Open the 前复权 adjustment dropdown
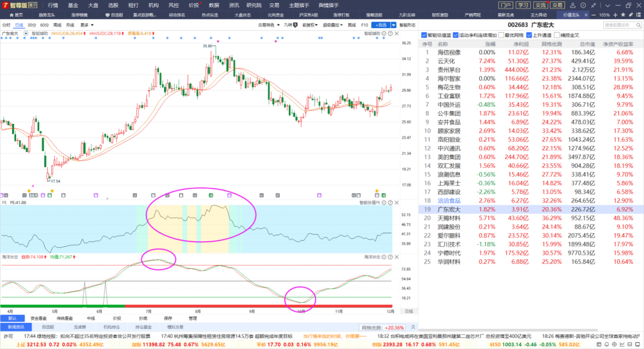The height and width of the screenshot is (349, 644). 310,25
